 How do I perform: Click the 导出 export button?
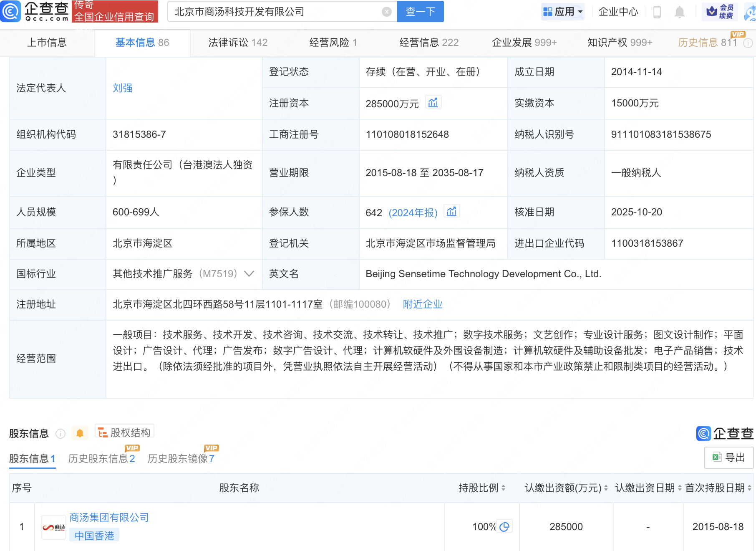[x=729, y=457]
